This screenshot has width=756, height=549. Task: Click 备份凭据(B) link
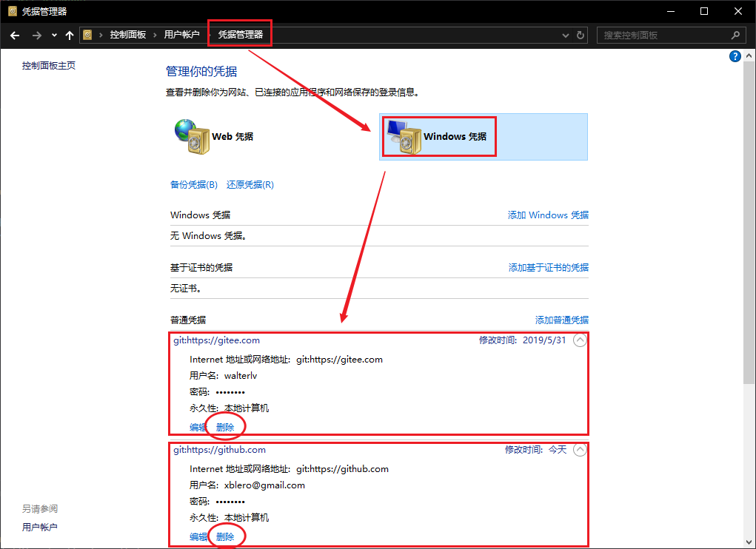click(x=193, y=185)
